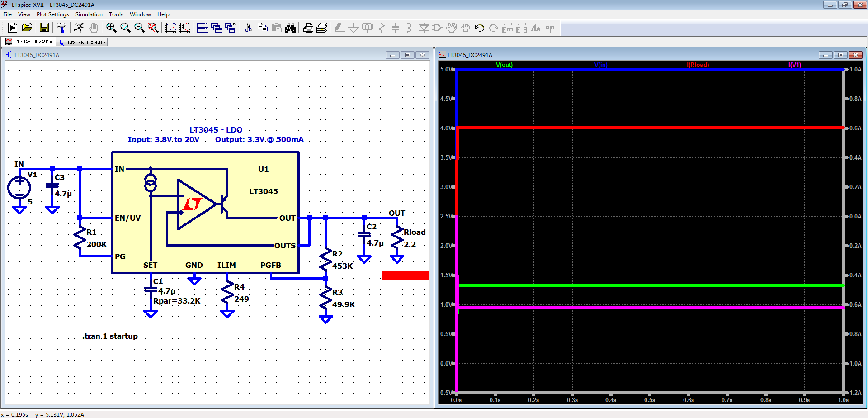Switch to the schematic LT3045_DC2491A tab

point(82,43)
